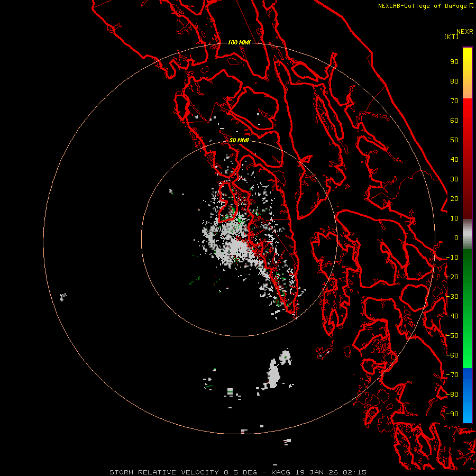Image resolution: width=476 pixels, height=476 pixels.
Task: Click the NEXR label at top right
Action: point(464,32)
